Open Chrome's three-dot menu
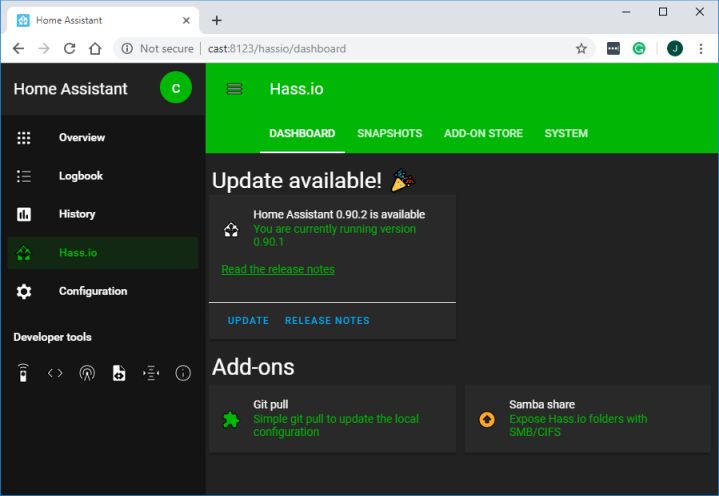This screenshot has width=719, height=496. pos(701,49)
